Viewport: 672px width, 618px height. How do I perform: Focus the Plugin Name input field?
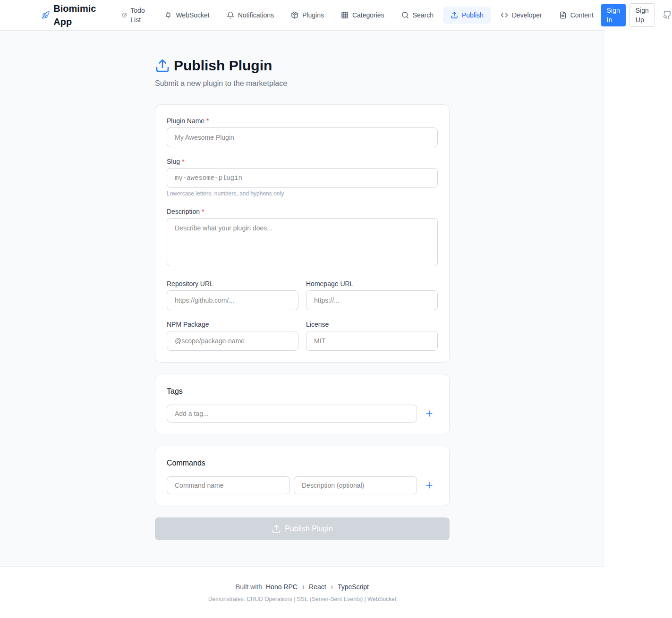(302, 137)
